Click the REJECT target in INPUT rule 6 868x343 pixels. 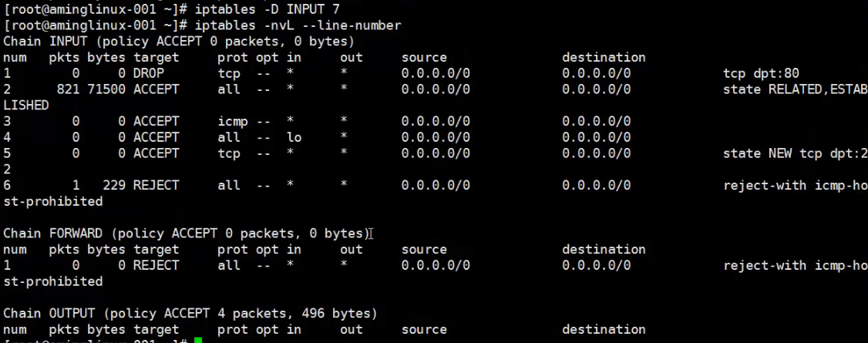pos(156,185)
